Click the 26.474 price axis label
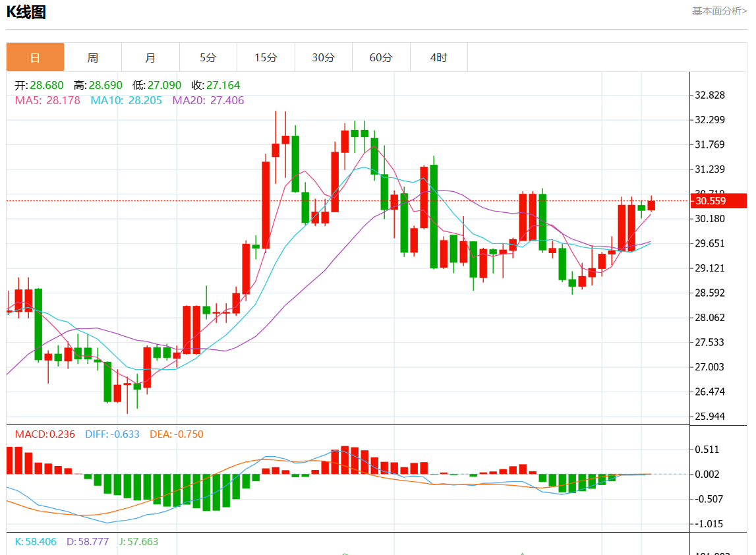Image resolution: width=756 pixels, height=555 pixels. [710, 392]
